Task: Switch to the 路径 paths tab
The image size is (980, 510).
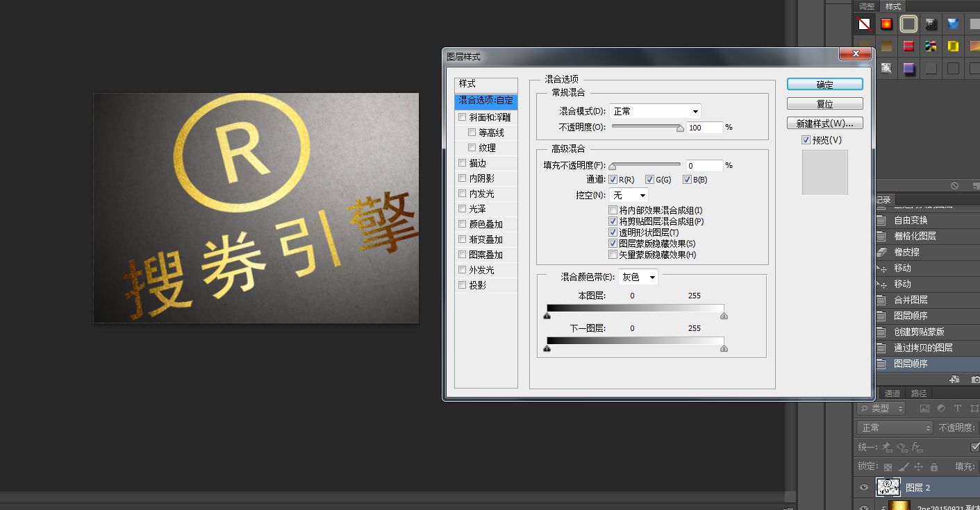Action: click(x=919, y=393)
